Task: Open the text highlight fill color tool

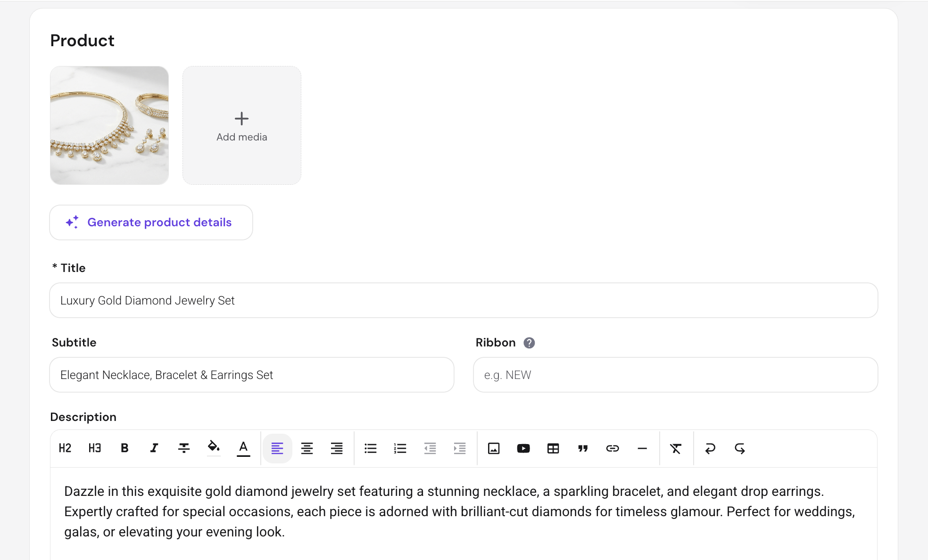Action: tap(214, 448)
